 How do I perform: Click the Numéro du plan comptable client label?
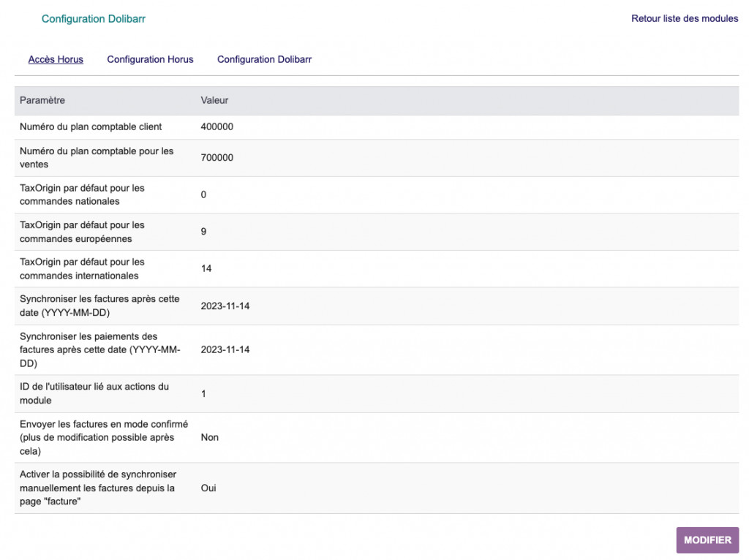click(x=91, y=126)
